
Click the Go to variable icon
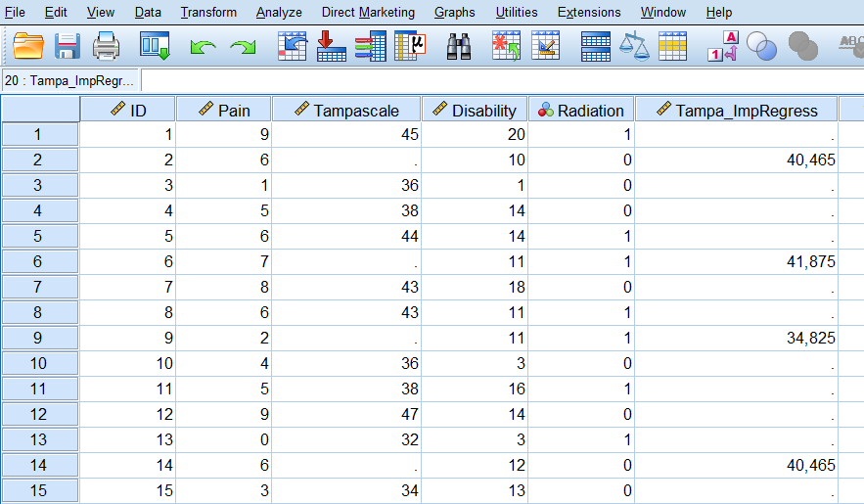pyautogui.click(x=331, y=46)
